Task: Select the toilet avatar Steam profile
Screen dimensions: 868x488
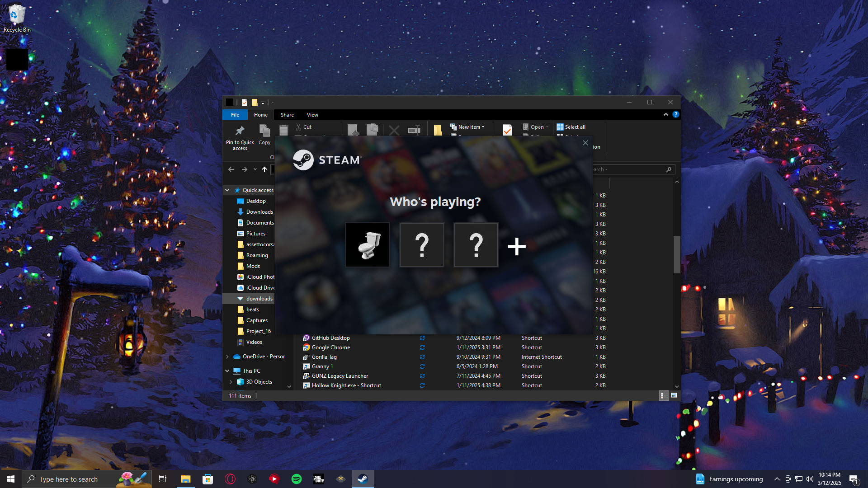Action: tap(367, 245)
